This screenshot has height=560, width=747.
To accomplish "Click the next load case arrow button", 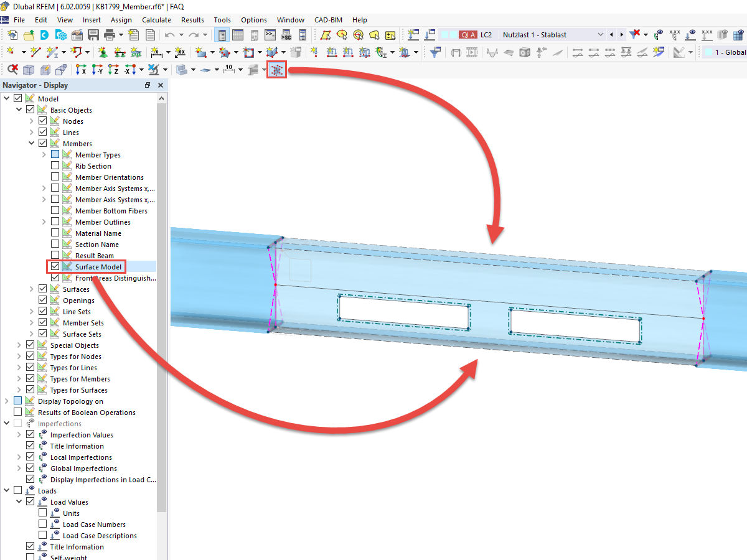I will [x=621, y=35].
